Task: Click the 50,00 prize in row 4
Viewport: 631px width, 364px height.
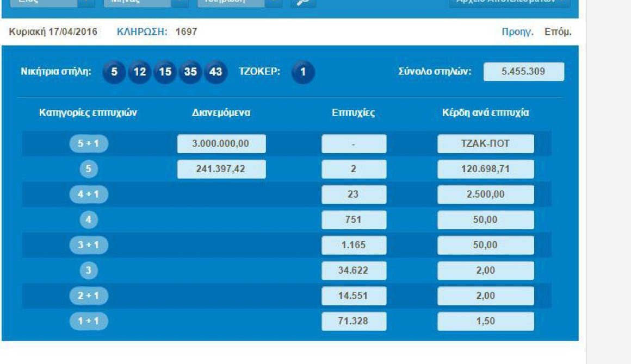Action: [486, 219]
